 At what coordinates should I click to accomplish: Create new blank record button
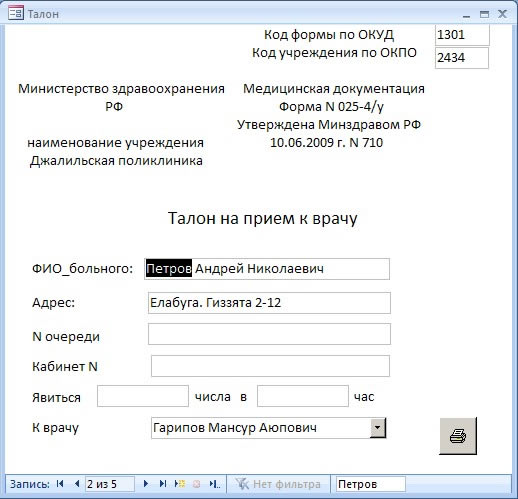[x=180, y=484]
